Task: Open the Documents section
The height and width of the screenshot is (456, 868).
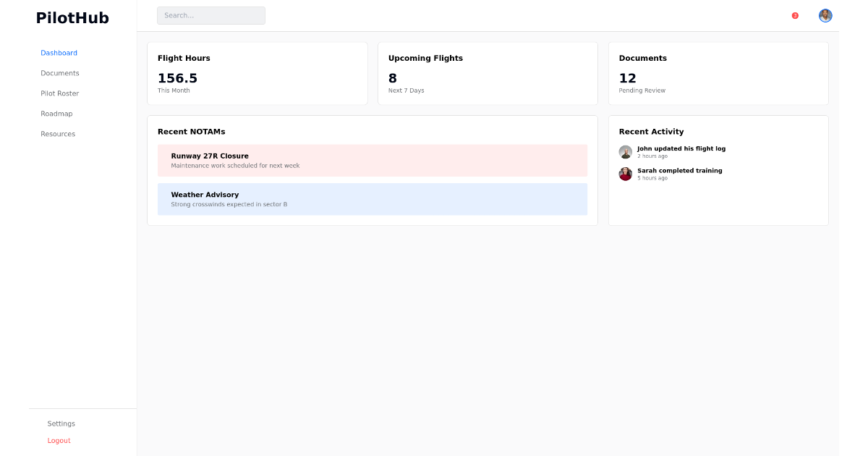Action: [x=60, y=72]
